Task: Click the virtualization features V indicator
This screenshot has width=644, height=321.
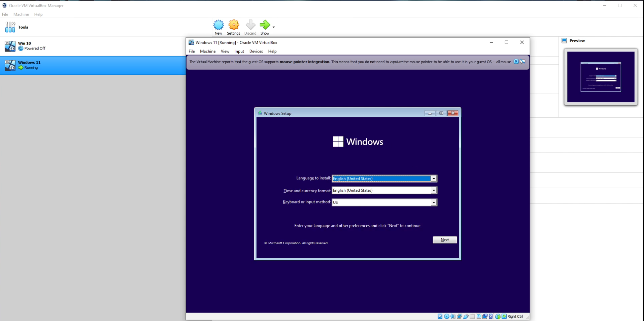Action: click(x=492, y=316)
